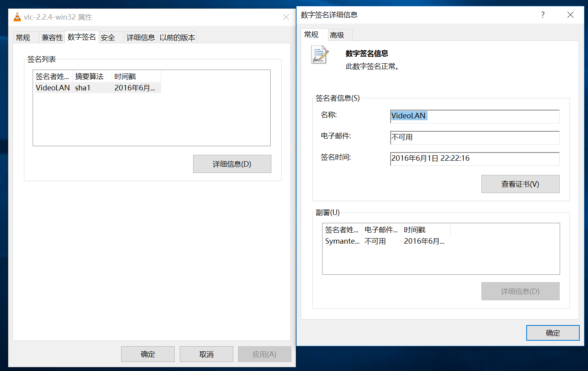Click the 时间戳 column header in the signature list
Screen dimensions: 588x371
point(136,76)
